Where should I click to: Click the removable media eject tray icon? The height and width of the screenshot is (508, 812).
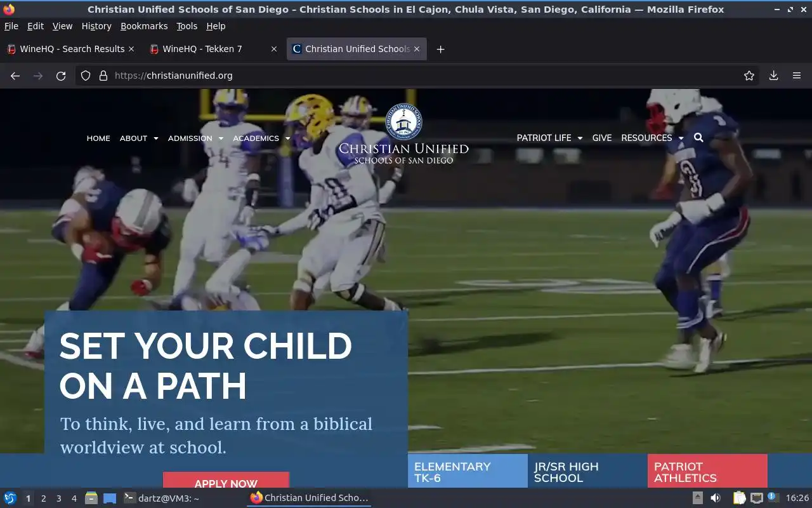(x=697, y=498)
